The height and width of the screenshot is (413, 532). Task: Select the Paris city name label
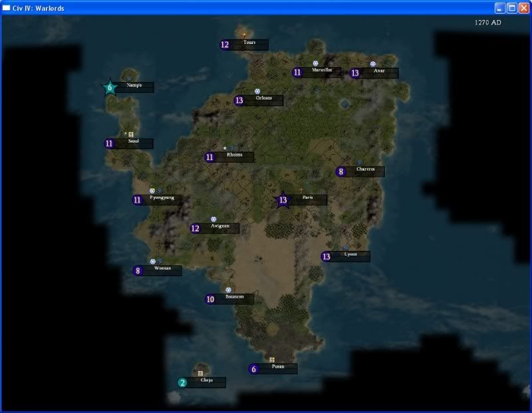pyautogui.click(x=307, y=198)
